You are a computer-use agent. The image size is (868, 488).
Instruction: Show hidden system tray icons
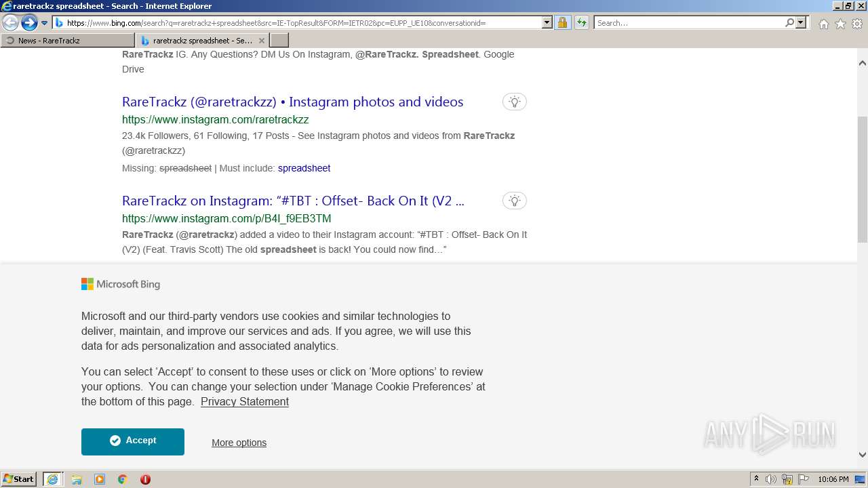pyautogui.click(x=756, y=479)
